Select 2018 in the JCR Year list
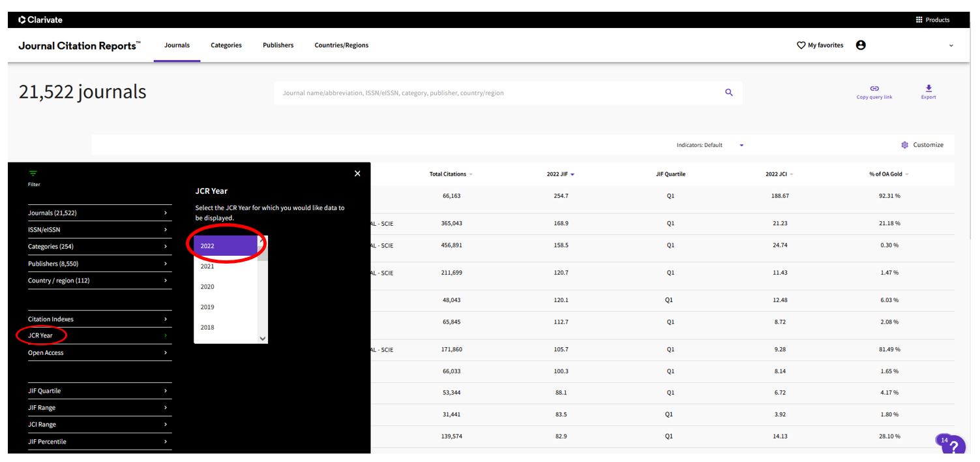The height and width of the screenshot is (462, 980). point(226,327)
